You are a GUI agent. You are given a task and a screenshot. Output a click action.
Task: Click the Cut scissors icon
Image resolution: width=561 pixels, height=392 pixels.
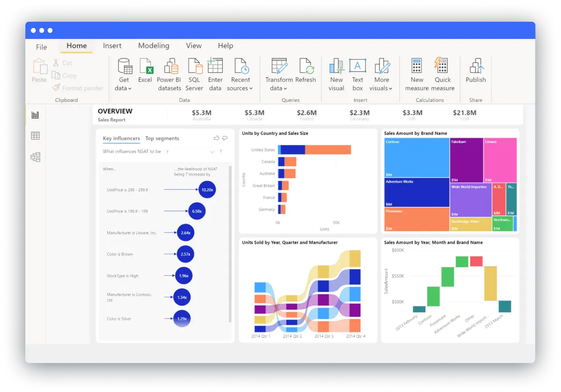(56, 63)
